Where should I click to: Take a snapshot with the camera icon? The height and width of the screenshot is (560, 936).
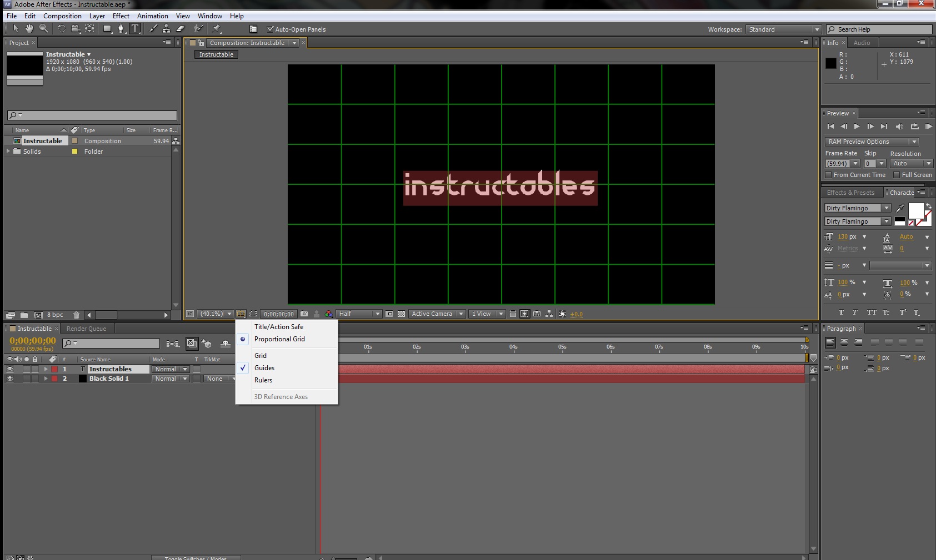point(304,314)
